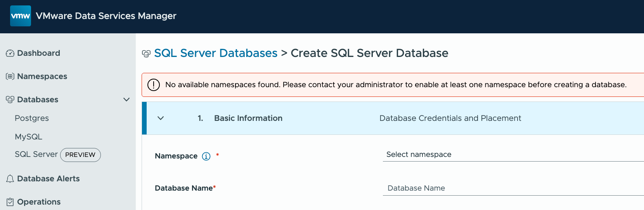Viewport: 644px width, 210px height.
Task: Go back to SQL Server Databases link
Action: pos(216,53)
